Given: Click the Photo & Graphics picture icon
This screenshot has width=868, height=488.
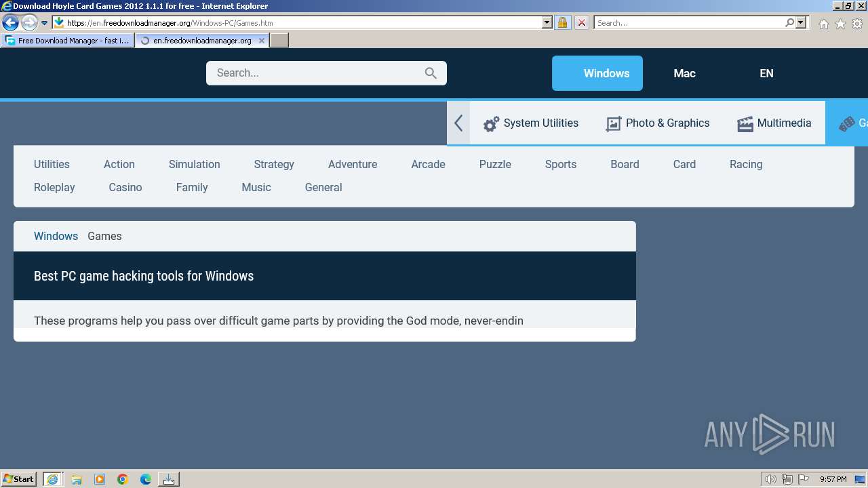Looking at the screenshot, I should 613,124.
